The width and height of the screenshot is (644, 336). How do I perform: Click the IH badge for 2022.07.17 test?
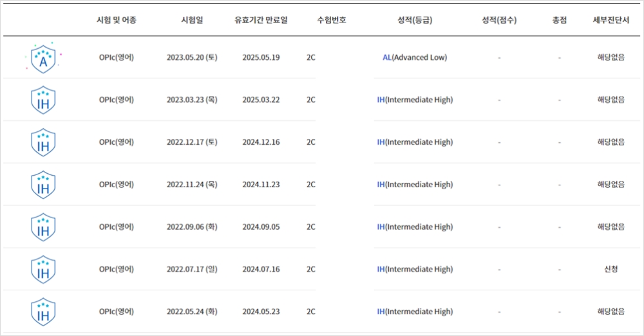(43, 270)
